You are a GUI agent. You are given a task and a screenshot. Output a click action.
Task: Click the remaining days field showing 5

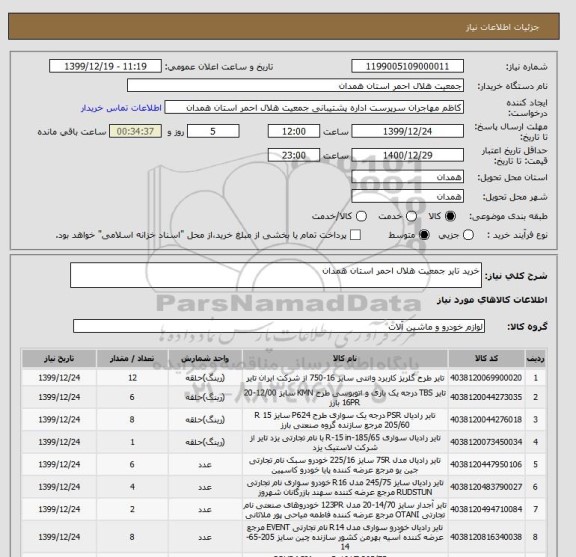point(213,131)
